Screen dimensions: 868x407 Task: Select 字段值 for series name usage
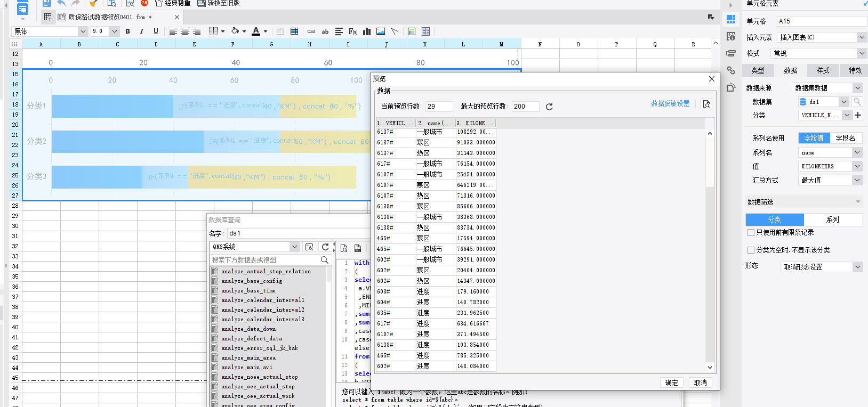[x=814, y=138]
